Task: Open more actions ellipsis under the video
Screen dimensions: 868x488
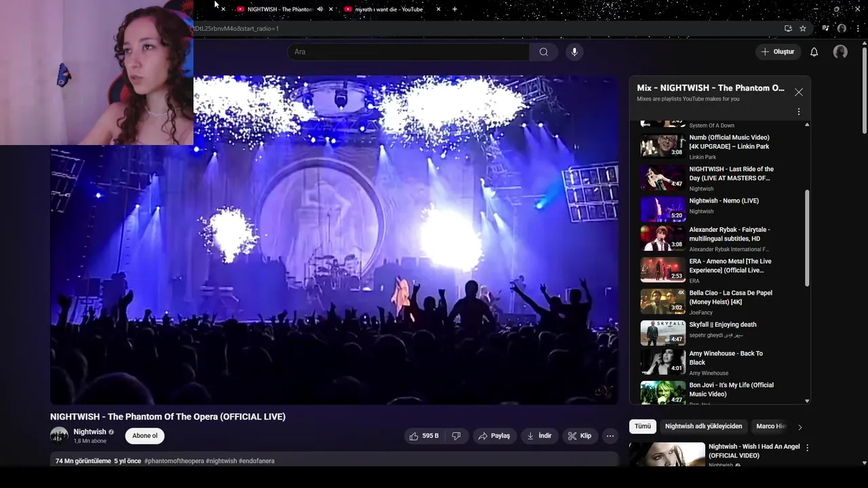Action: [x=610, y=436]
